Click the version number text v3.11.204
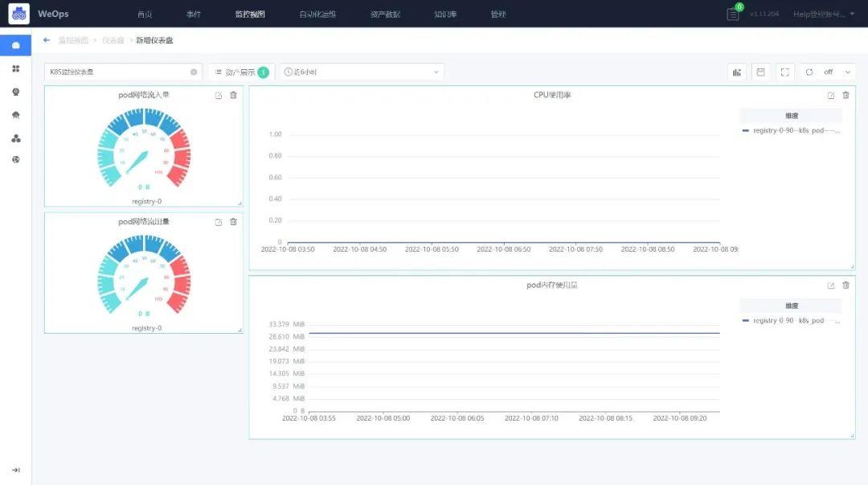868x485 pixels. 764,14
